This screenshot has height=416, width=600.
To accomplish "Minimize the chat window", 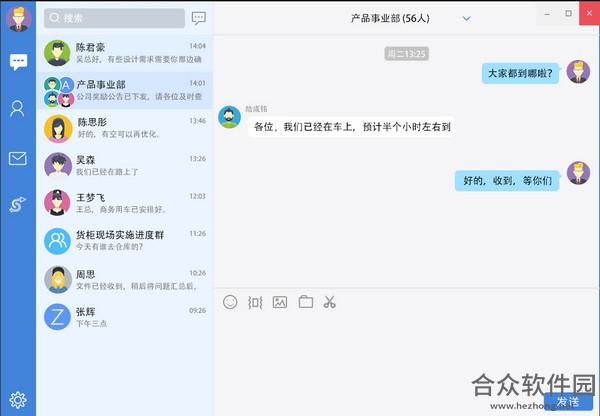I will (547, 13).
